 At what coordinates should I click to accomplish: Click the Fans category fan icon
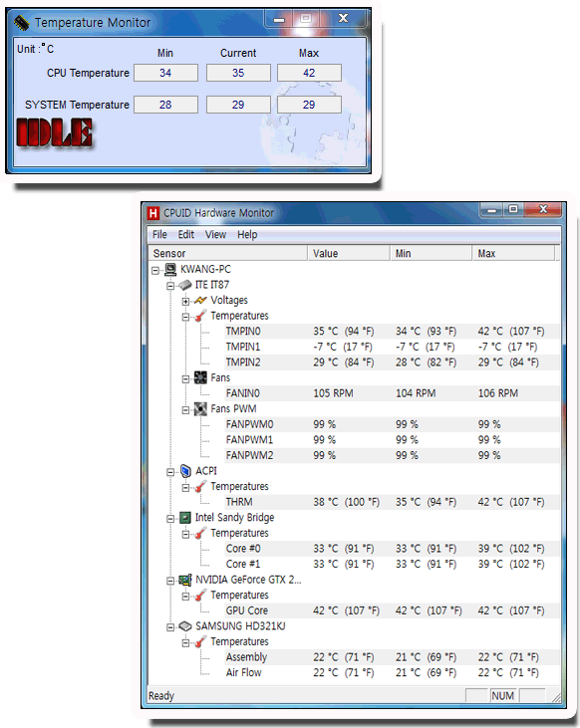tap(200, 377)
